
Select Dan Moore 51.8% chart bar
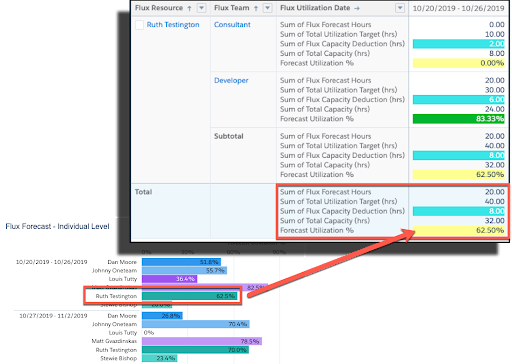tap(181, 262)
